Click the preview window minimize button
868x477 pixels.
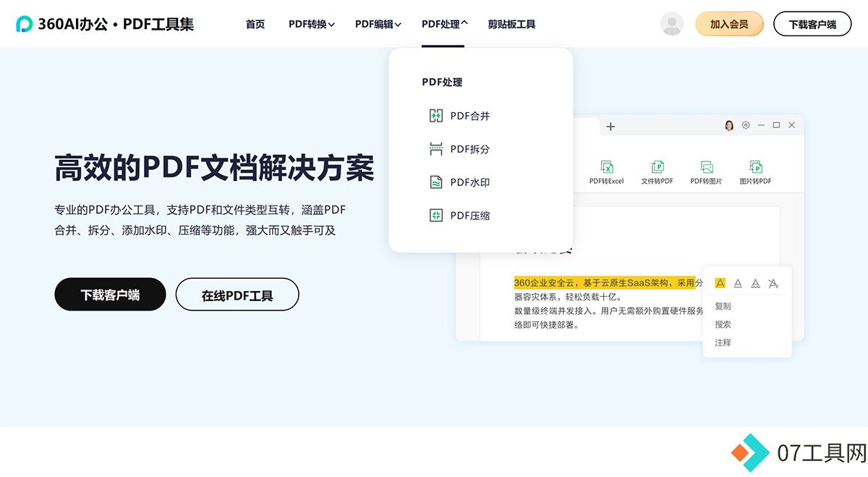coord(761,125)
